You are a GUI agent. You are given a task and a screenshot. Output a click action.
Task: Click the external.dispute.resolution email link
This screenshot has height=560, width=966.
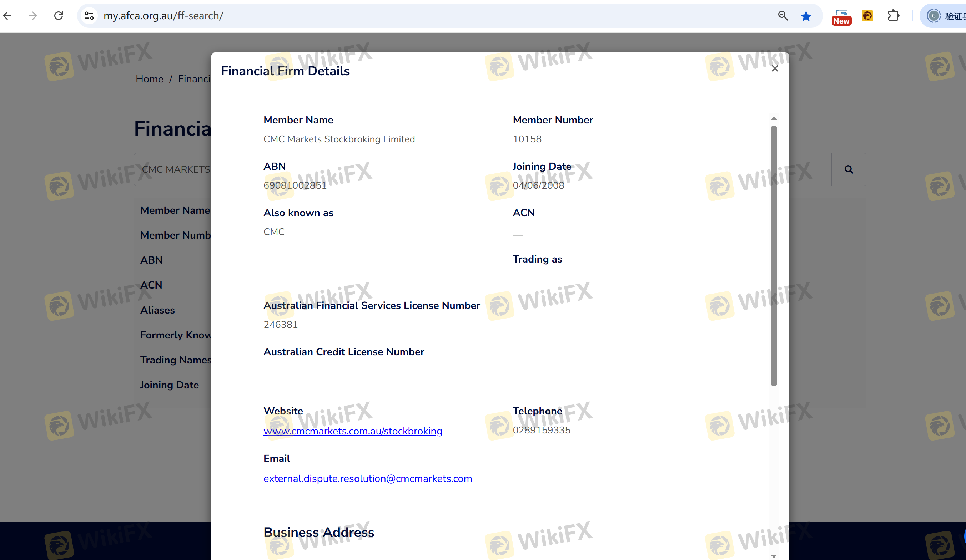(x=367, y=479)
